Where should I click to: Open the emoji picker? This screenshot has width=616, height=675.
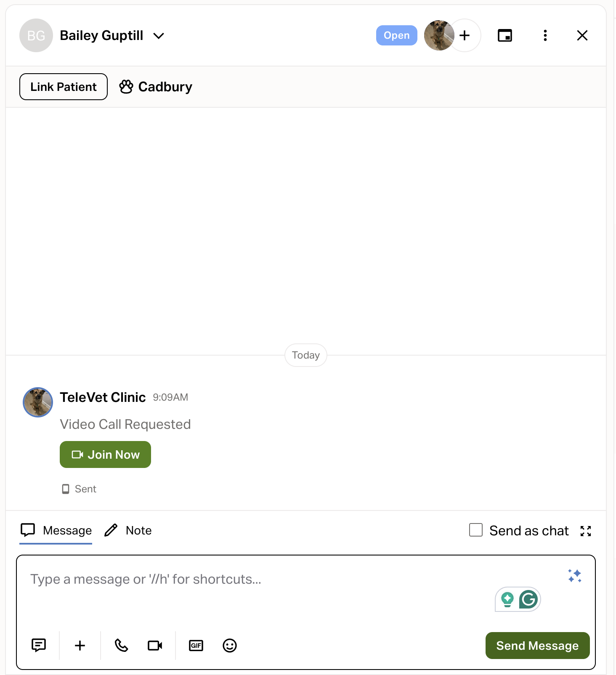pos(230,645)
